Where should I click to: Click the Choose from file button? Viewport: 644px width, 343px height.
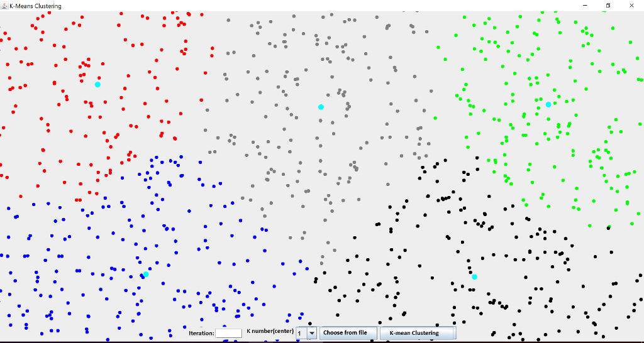(x=348, y=333)
